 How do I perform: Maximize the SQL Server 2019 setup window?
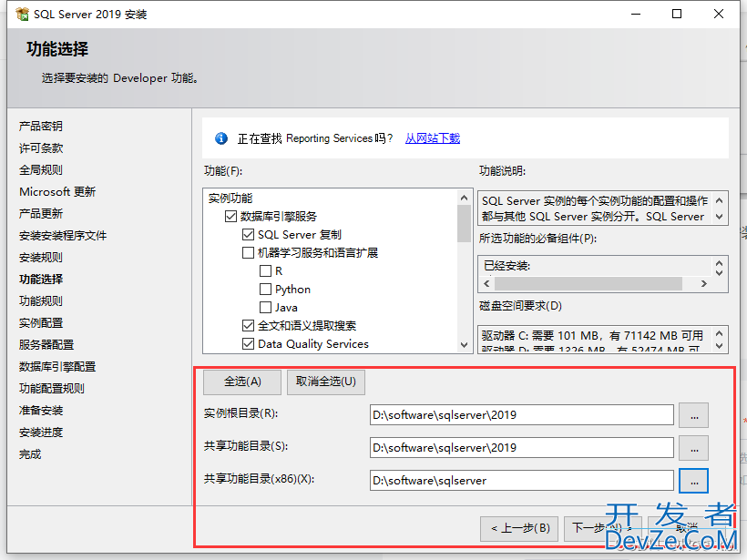(677, 15)
